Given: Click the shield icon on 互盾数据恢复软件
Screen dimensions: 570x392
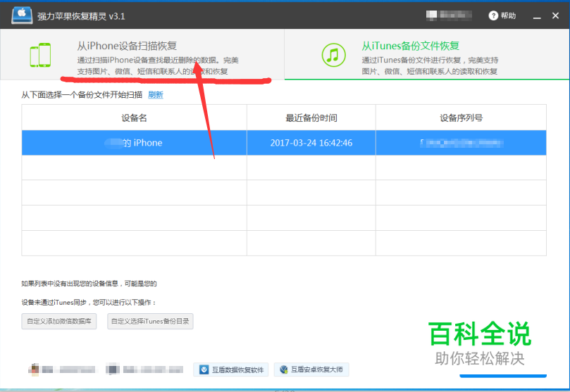Looking at the screenshot, I should [x=204, y=369].
